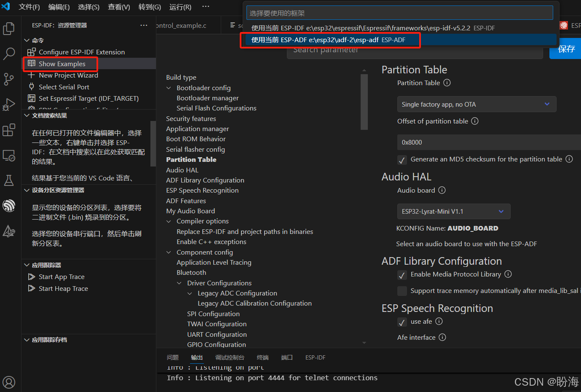Open the Source Control view
The height and width of the screenshot is (392, 581).
9,79
